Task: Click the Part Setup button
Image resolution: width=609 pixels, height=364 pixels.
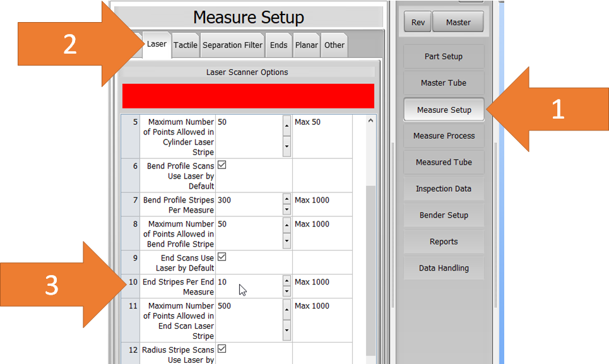Action: point(444,57)
